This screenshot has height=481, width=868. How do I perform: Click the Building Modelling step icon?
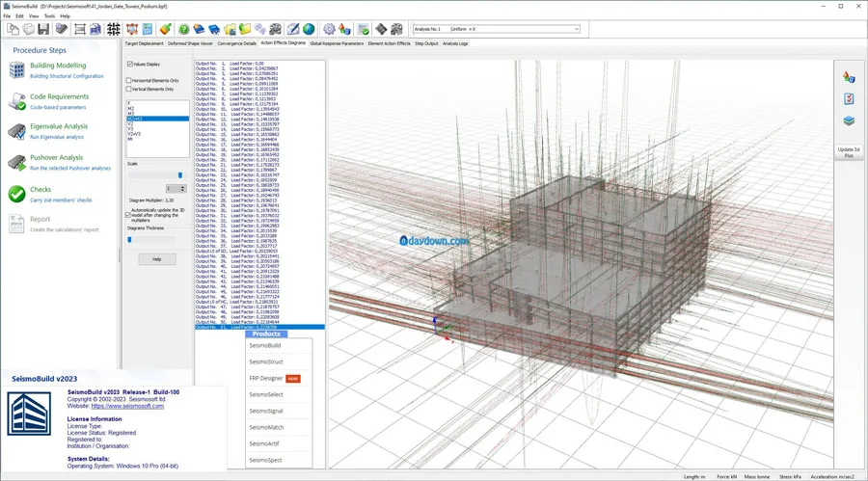[x=17, y=70]
